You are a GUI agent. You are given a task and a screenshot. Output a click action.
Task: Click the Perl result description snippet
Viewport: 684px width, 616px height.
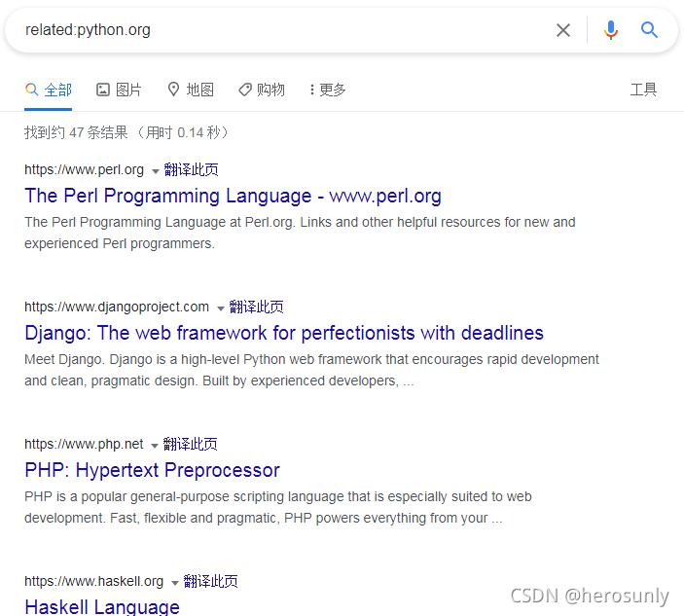pyautogui.click(x=300, y=233)
